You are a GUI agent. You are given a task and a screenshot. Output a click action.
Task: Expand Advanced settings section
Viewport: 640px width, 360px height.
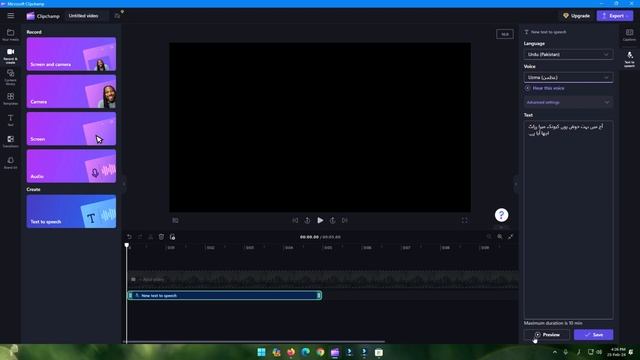pos(568,102)
